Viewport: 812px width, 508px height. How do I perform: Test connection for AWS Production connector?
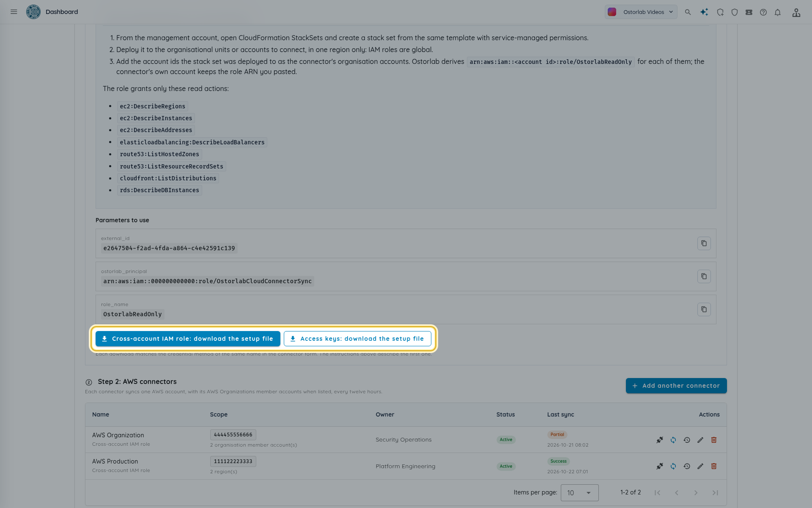pyautogui.click(x=660, y=466)
